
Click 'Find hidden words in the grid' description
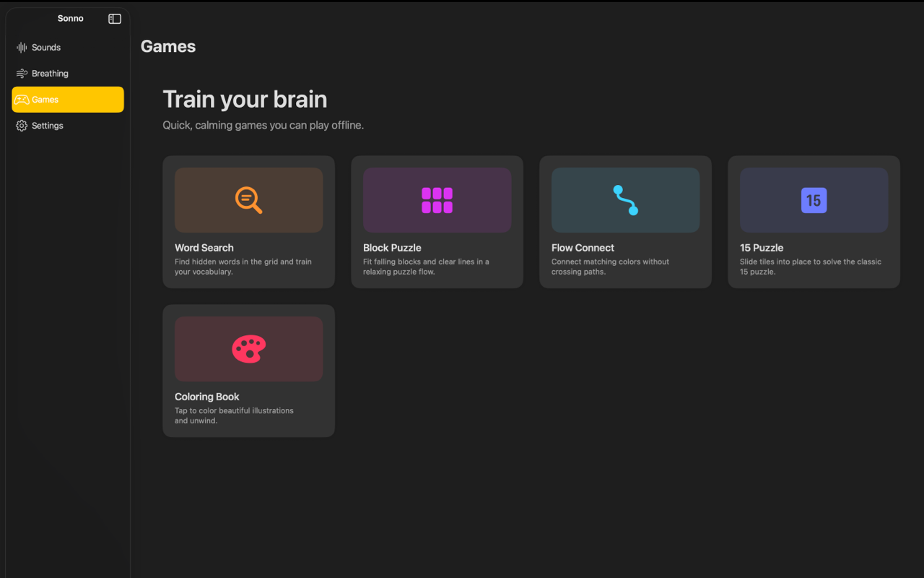243,267
